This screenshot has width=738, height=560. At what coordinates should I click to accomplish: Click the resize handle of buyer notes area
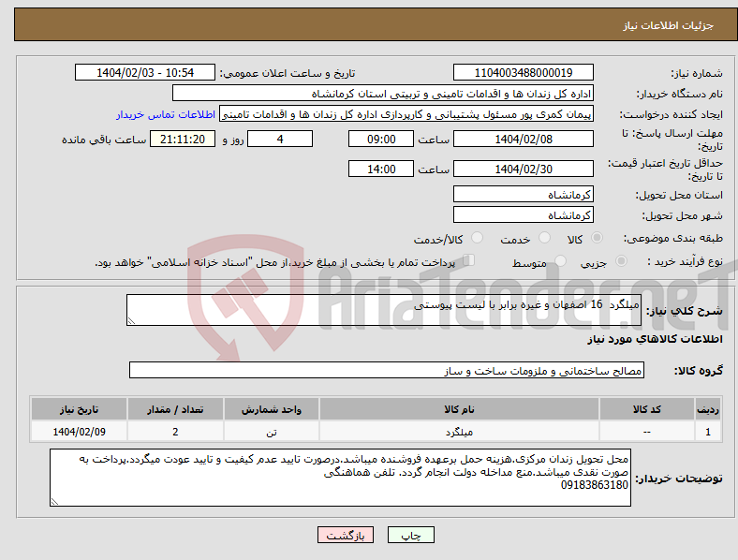coord(54,502)
